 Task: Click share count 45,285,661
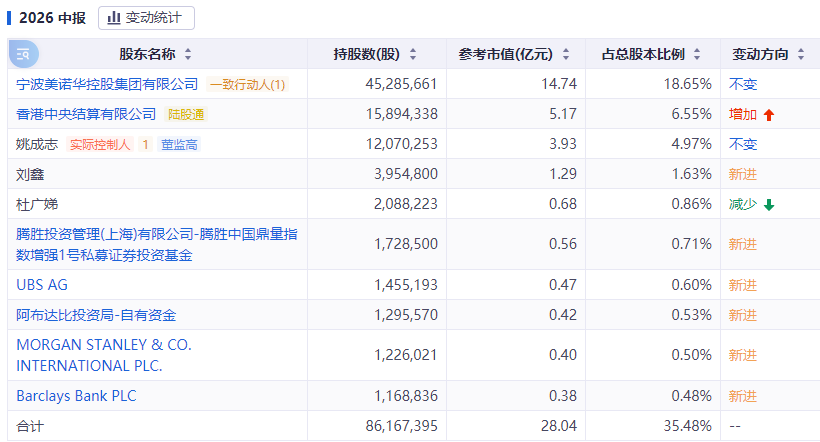coord(401,84)
